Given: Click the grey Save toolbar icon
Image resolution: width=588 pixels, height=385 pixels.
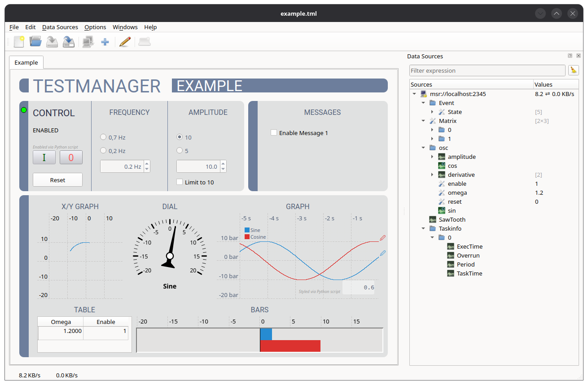Looking at the screenshot, I should [x=52, y=42].
